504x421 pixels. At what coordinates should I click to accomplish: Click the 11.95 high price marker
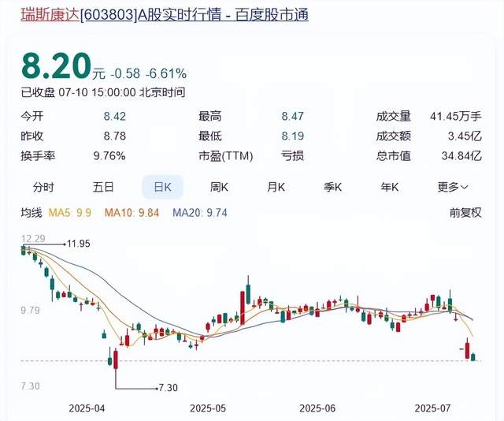pyautogui.click(x=79, y=244)
